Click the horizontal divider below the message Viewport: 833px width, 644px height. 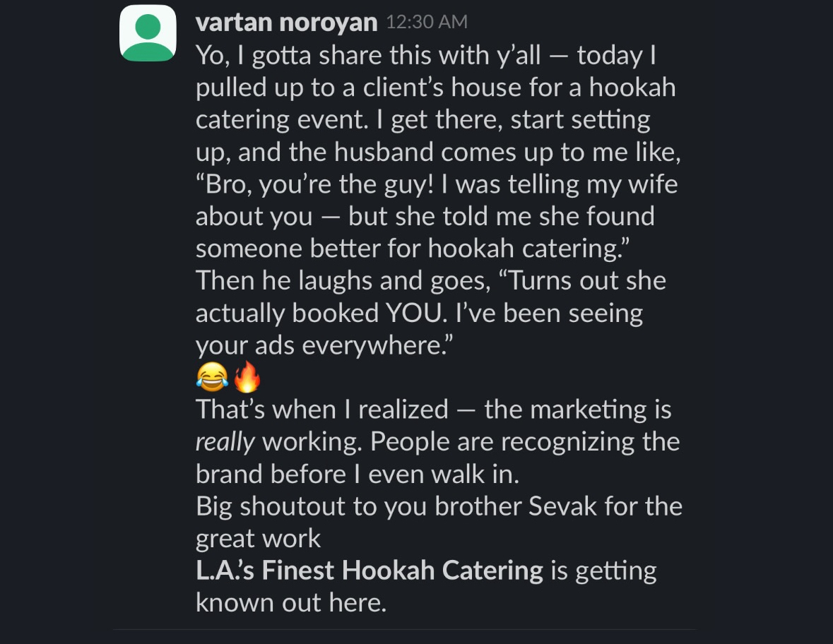[403, 630]
